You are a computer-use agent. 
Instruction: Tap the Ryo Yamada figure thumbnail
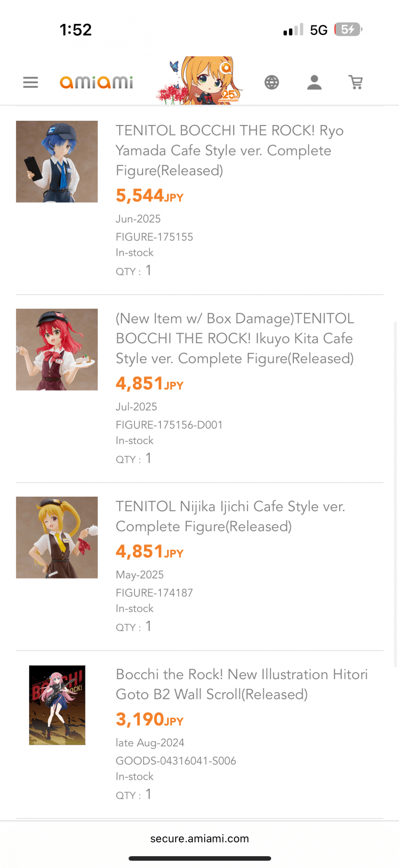tap(57, 162)
